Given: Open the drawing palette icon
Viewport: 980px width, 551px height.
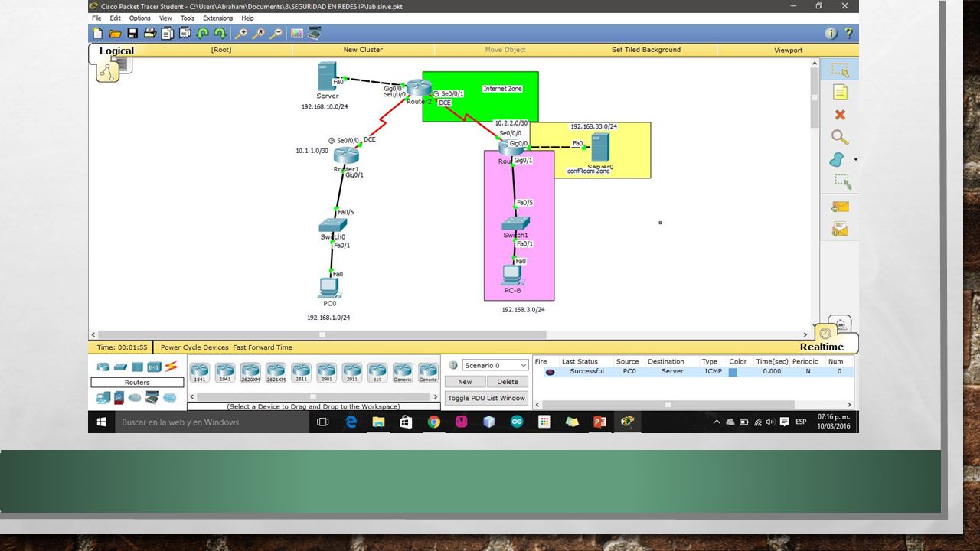Looking at the screenshot, I should pos(297,34).
